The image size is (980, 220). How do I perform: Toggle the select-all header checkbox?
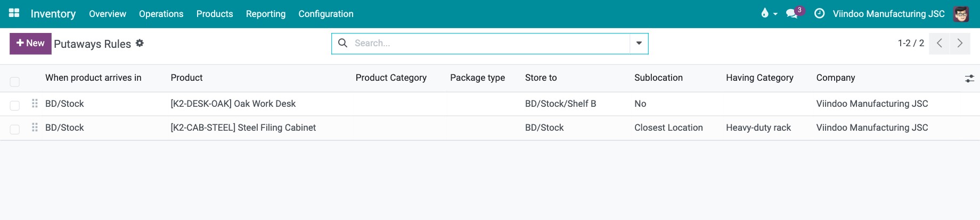[15, 81]
